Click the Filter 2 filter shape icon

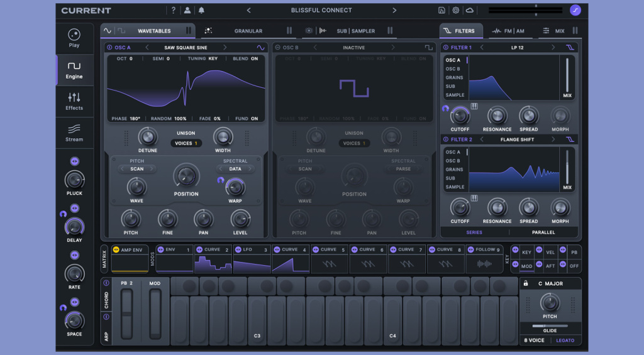[570, 139]
